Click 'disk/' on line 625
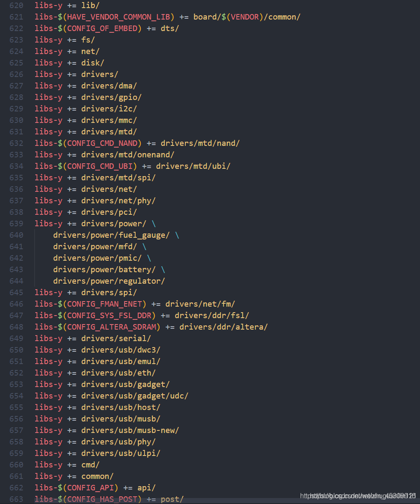This screenshot has height=504, width=420. (93, 63)
